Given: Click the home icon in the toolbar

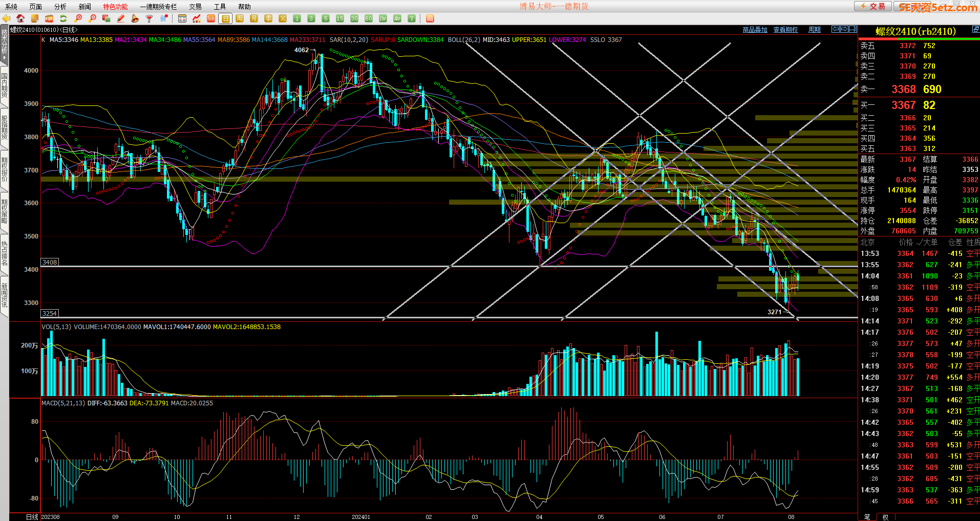Looking at the screenshot, I should (20, 18).
